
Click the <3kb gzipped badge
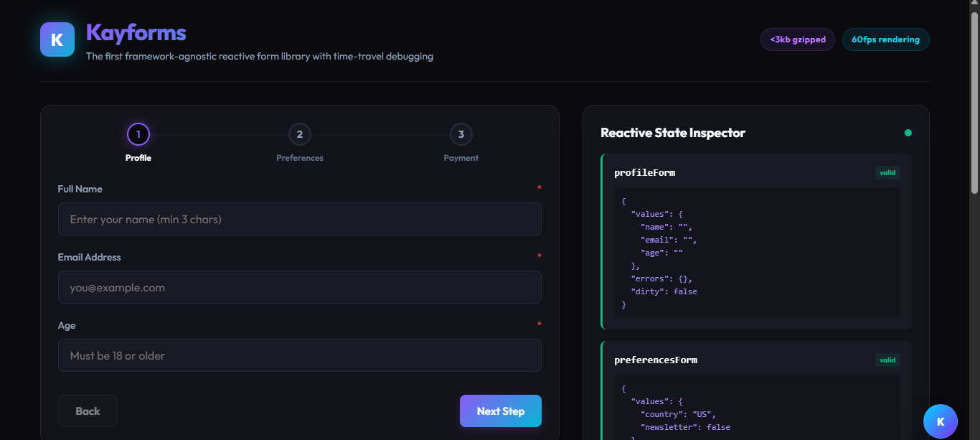pos(798,39)
